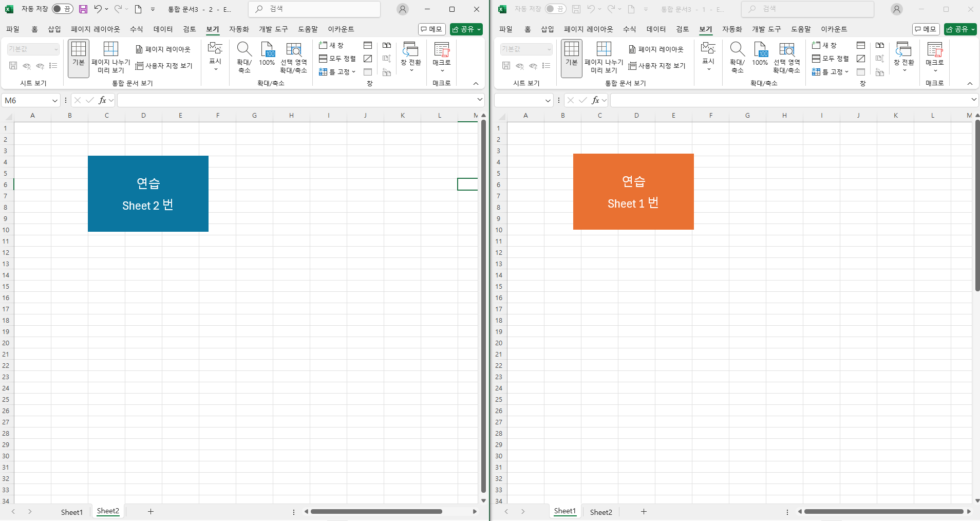
Task: Click the save icon in left window title bar
Action: [x=83, y=9]
